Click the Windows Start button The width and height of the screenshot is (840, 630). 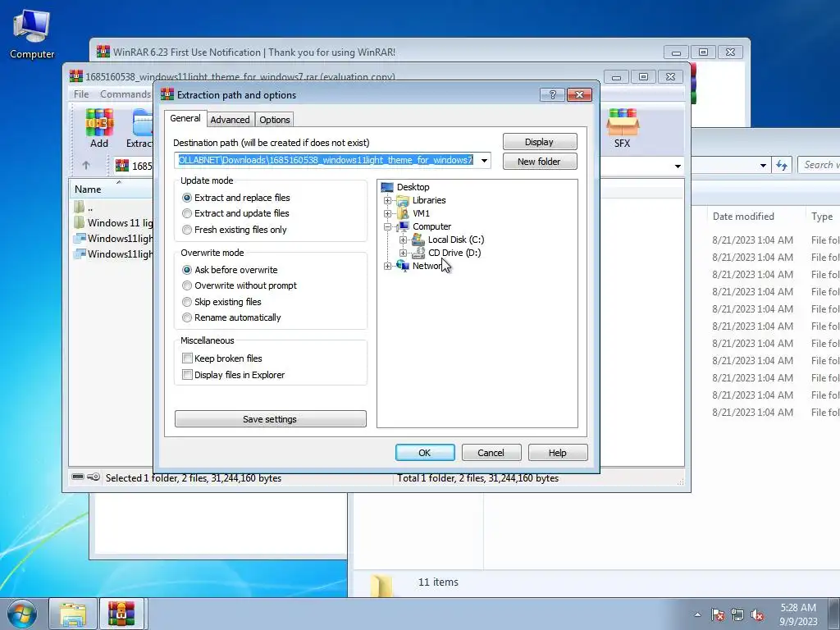tap(22, 614)
